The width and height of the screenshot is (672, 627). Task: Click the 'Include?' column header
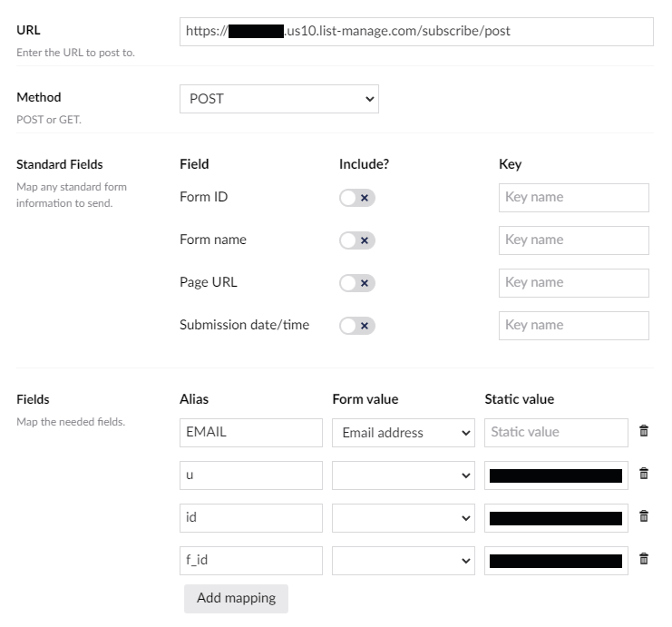364,164
